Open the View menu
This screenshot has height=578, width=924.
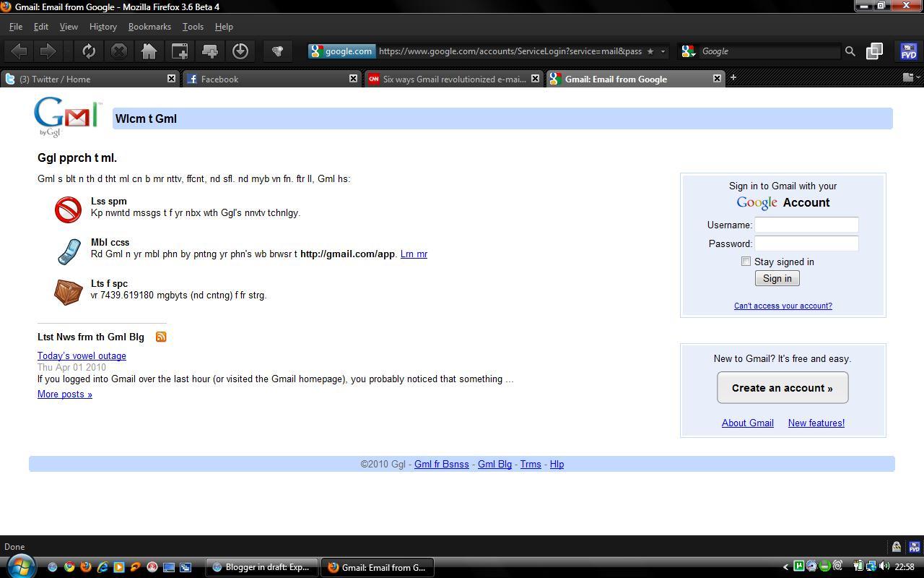69,27
